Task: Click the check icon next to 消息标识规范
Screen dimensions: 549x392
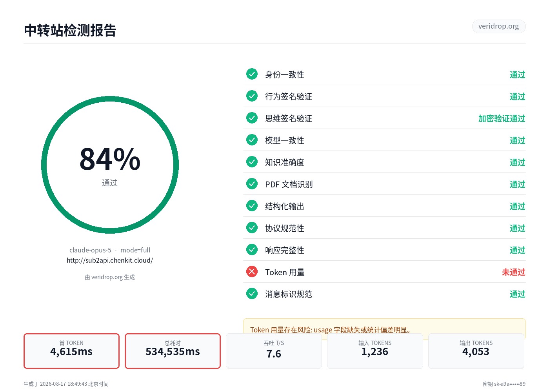Action: [x=252, y=294]
